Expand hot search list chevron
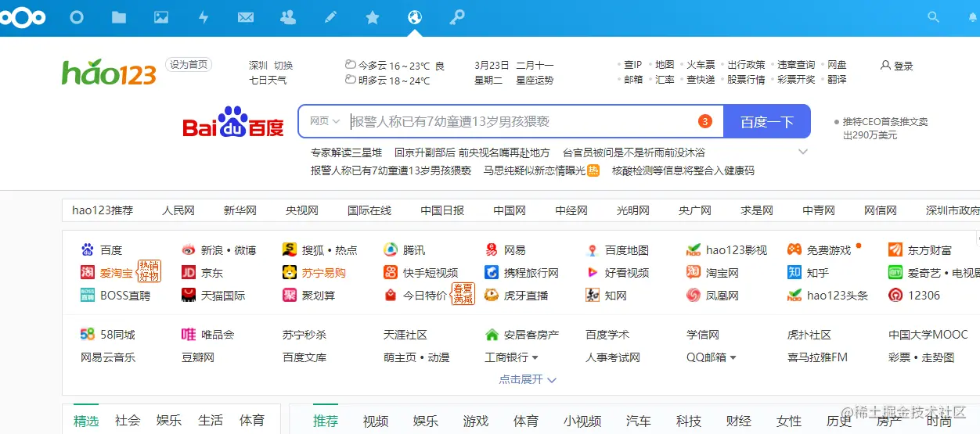 click(x=802, y=152)
